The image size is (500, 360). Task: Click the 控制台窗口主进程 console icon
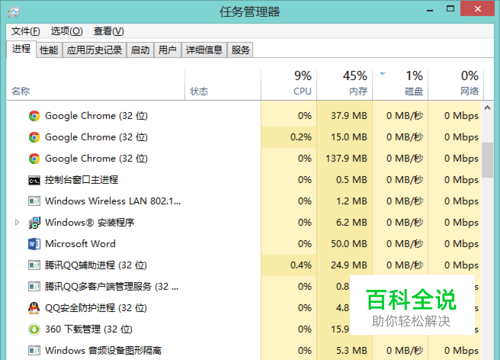coord(34,180)
